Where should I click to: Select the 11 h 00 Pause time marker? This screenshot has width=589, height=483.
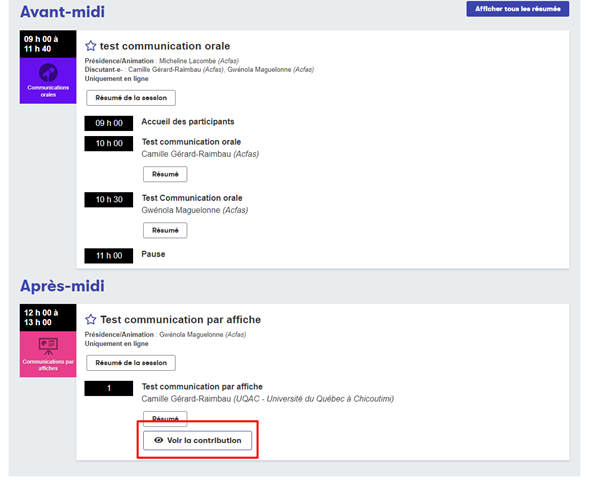tap(109, 256)
